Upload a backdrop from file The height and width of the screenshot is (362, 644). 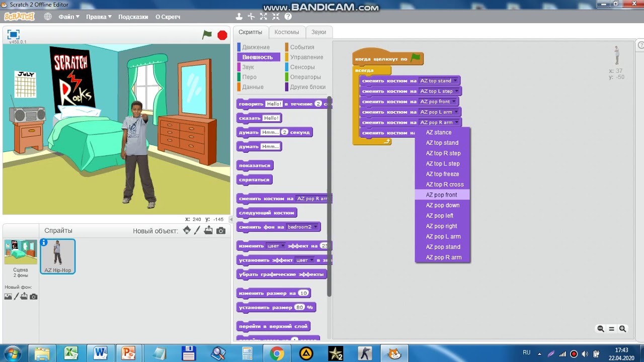(24, 297)
